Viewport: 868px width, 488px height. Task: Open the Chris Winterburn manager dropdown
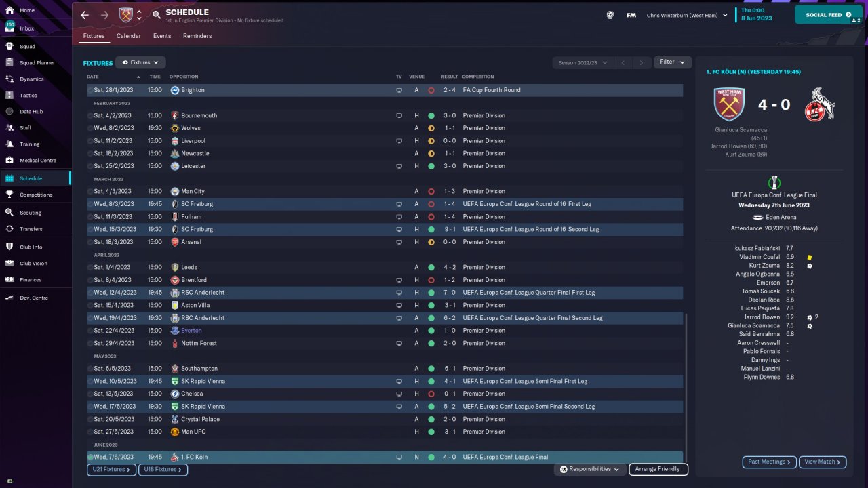tap(687, 15)
